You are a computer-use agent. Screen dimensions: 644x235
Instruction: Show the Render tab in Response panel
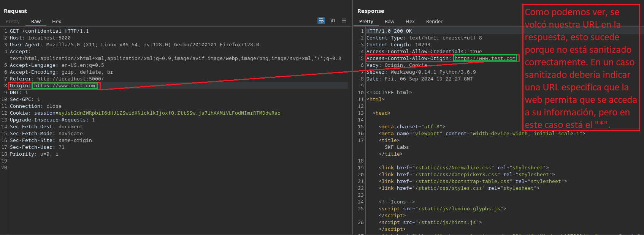click(434, 22)
